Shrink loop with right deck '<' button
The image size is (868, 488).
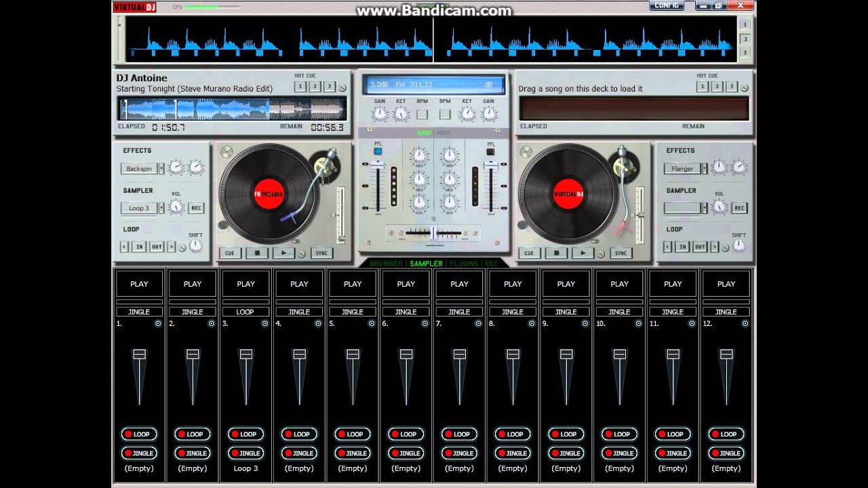pyautogui.click(x=668, y=247)
